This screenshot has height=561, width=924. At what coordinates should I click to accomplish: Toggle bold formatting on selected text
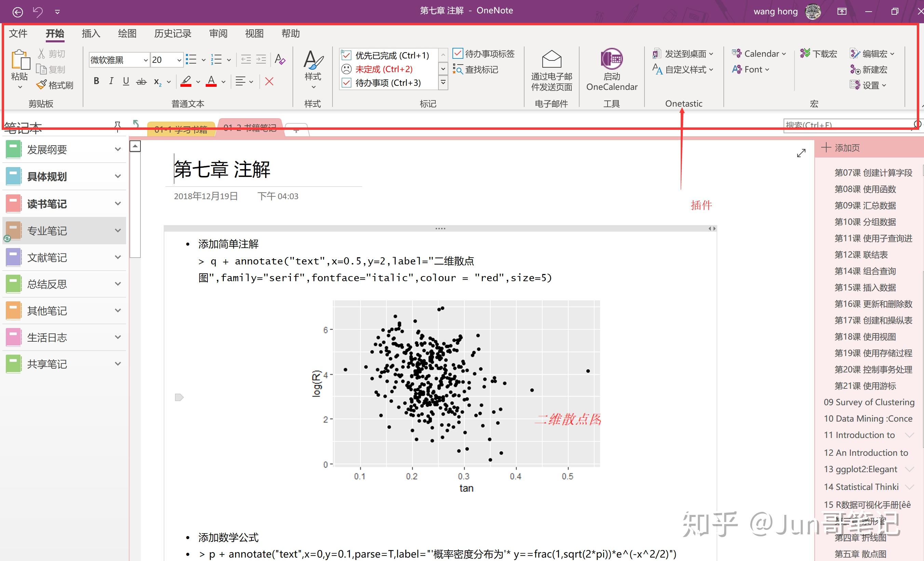(x=96, y=81)
